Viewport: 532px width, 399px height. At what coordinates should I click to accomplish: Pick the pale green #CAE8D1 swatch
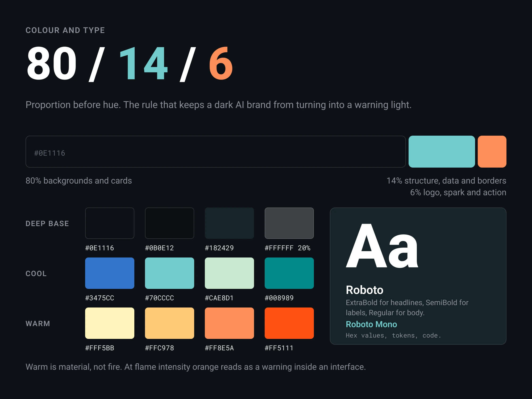(229, 273)
